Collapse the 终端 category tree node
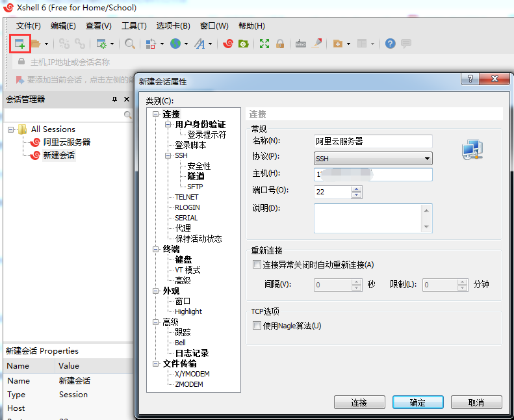 (x=156, y=249)
